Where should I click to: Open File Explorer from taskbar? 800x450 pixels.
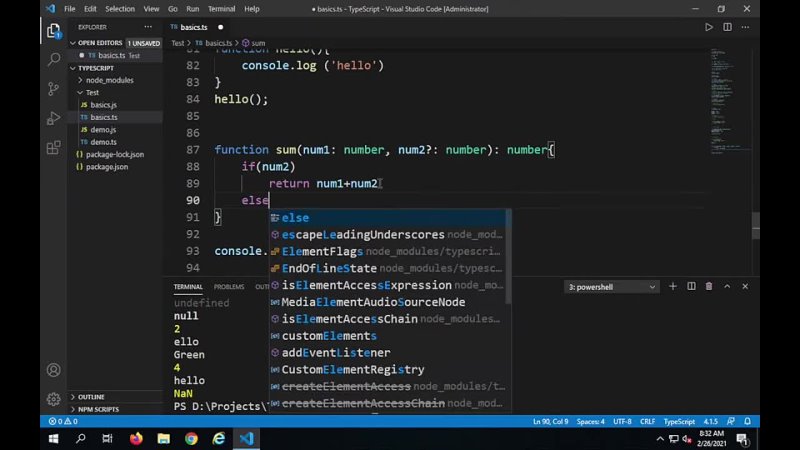tap(164, 439)
